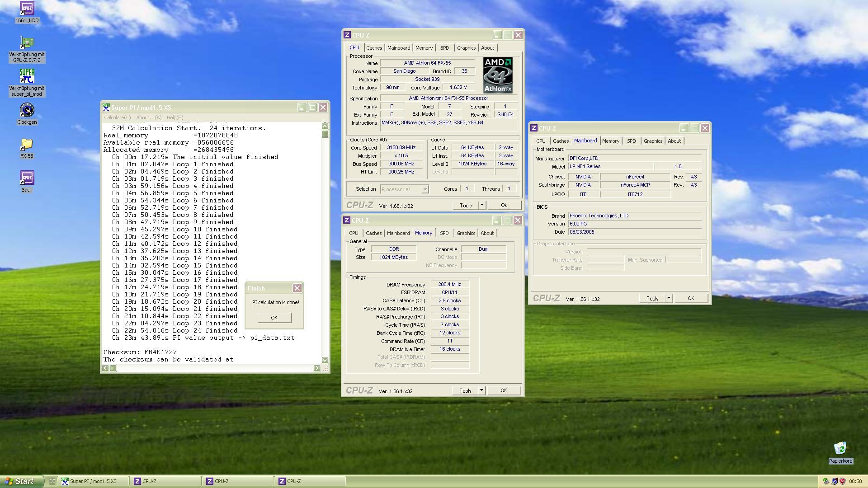Image resolution: width=868 pixels, height=488 pixels.
Task: Select SPD tab in Memory CPU-Z window
Action: point(444,233)
